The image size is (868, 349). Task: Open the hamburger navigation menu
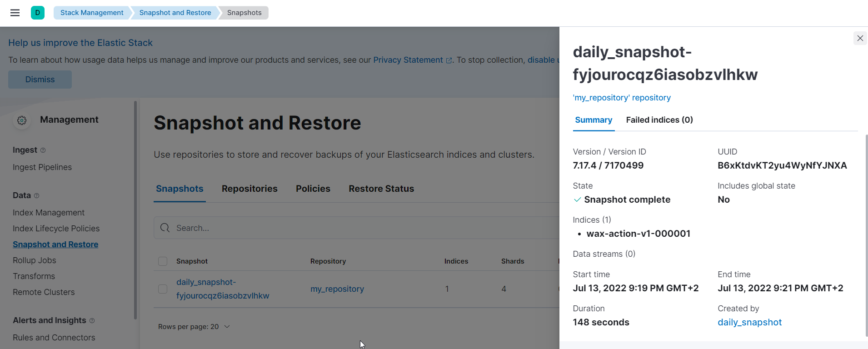pos(15,13)
